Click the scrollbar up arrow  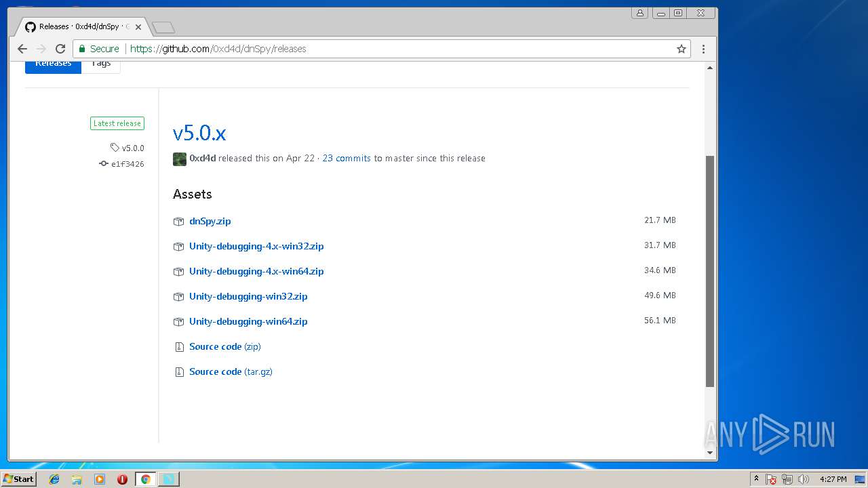tap(710, 68)
